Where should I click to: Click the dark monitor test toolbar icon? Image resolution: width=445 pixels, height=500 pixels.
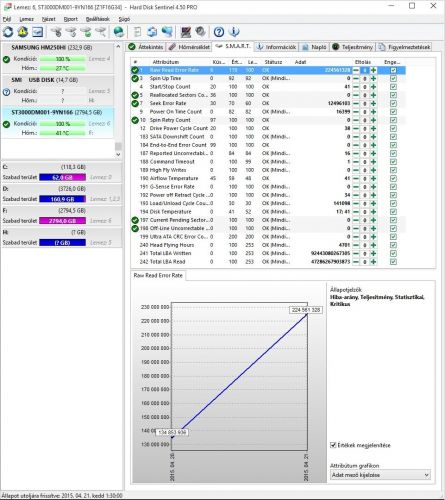point(186,32)
